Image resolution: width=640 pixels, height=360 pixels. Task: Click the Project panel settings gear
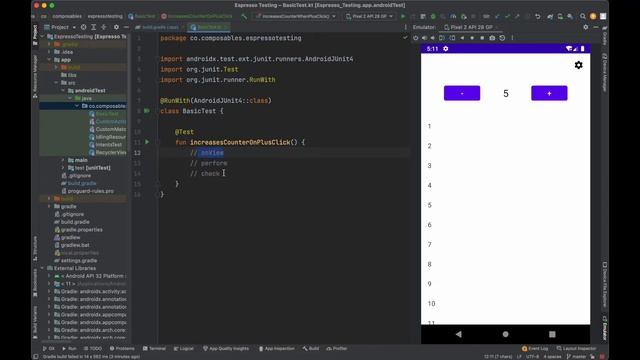(116, 27)
